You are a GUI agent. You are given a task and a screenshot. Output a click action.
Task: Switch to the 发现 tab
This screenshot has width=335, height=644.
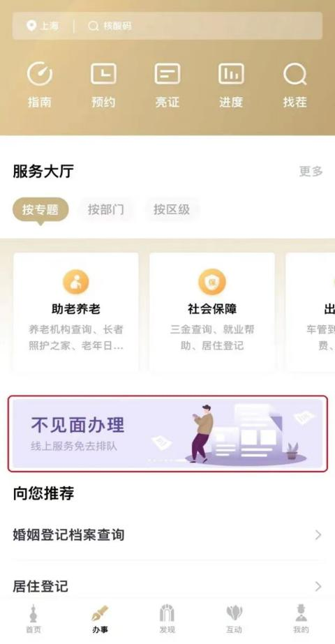pos(167,619)
